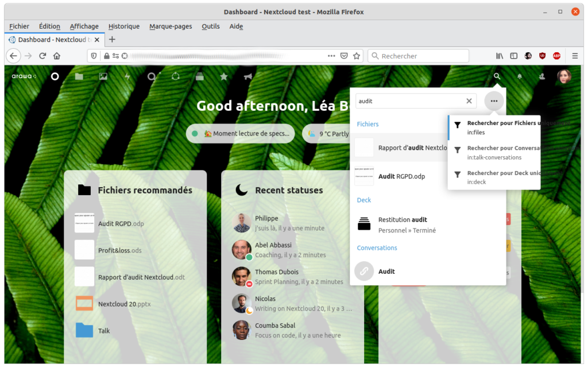Image resolution: width=588 pixels, height=368 pixels.
Task: Open the Talk folder in recommended files
Action: pyautogui.click(x=135, y=331)
